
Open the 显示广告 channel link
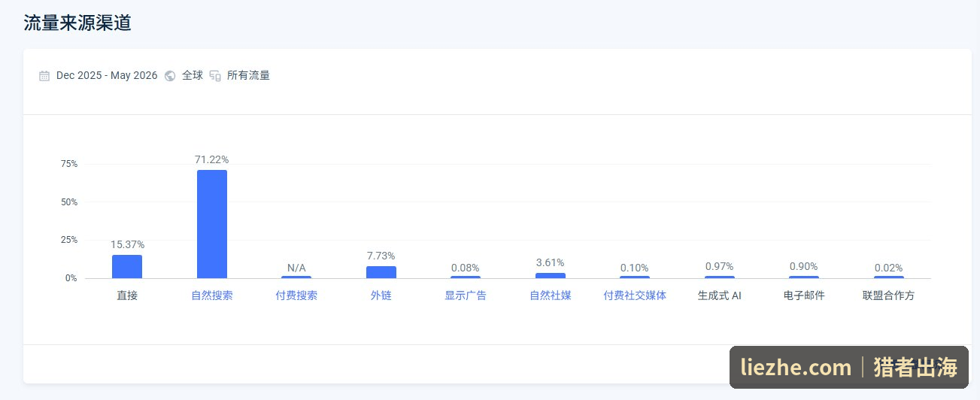466,295
